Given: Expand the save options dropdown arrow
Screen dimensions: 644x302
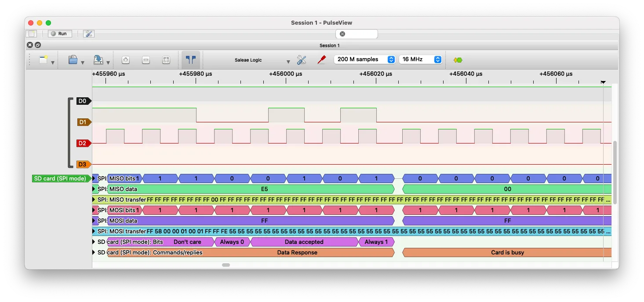Looking at the screenshot, I should click(108, 63).
